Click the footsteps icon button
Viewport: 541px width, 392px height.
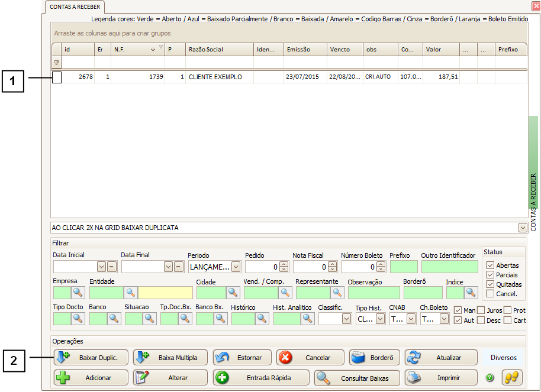tap(512, 377)
